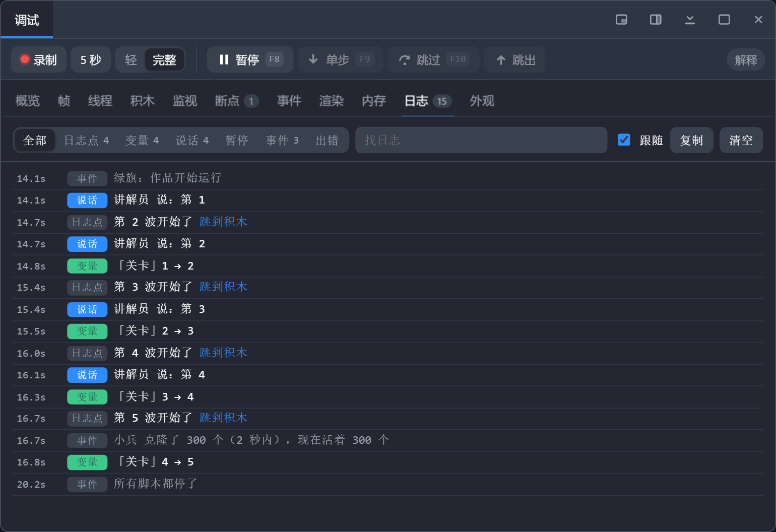The width and height of the screenshot is (776, 532).
Task: Select the 轻 recording mode
Action: tap(131, 60)
